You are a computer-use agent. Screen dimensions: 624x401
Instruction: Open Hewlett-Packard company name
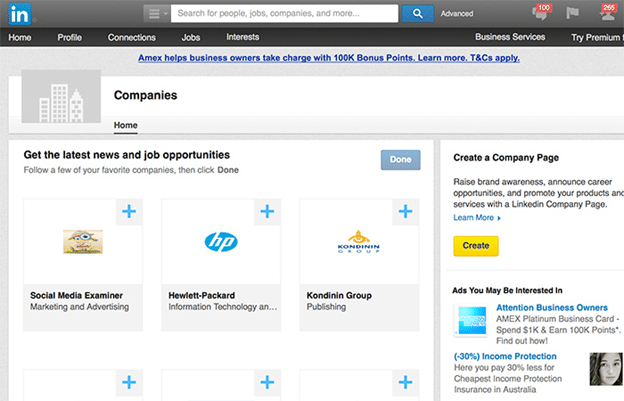tap(201, 296)
